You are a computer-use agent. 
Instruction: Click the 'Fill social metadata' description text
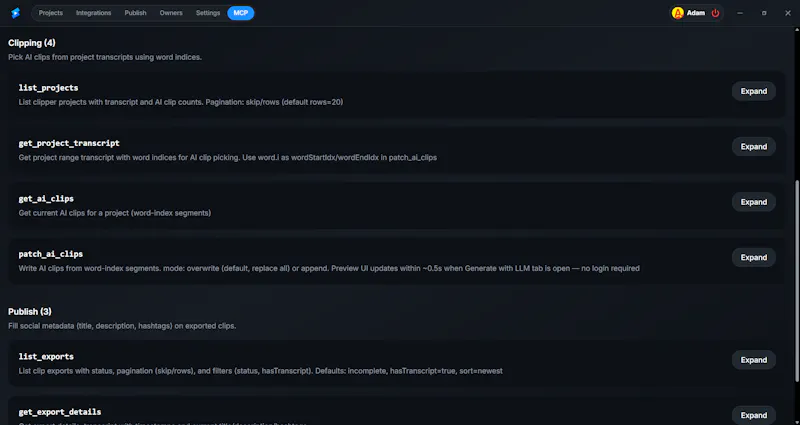122,326
